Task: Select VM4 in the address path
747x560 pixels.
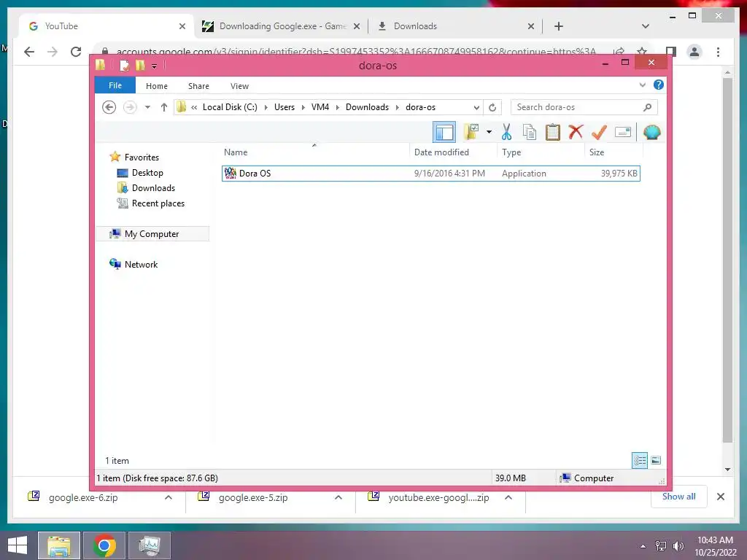Action: [320, 107]
